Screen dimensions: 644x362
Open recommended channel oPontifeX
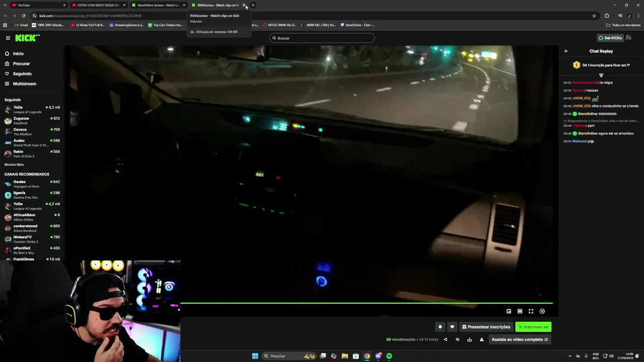pos(32,250)
